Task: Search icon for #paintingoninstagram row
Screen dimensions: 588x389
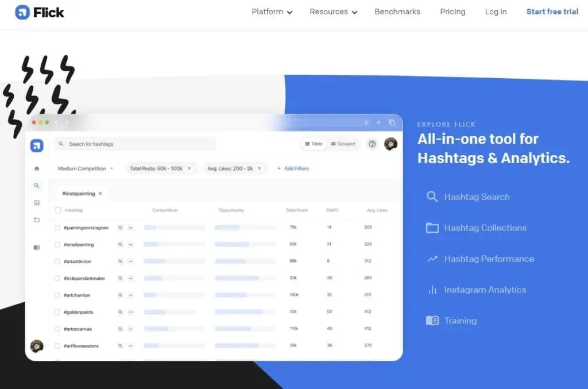Action: 121,228
